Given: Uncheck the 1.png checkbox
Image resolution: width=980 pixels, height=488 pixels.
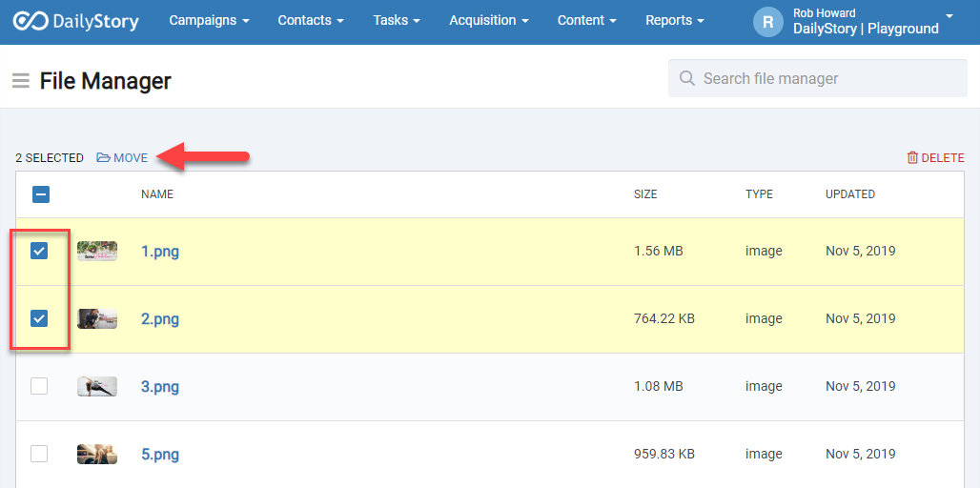Looking at the screenshot, I should point(39,251).
